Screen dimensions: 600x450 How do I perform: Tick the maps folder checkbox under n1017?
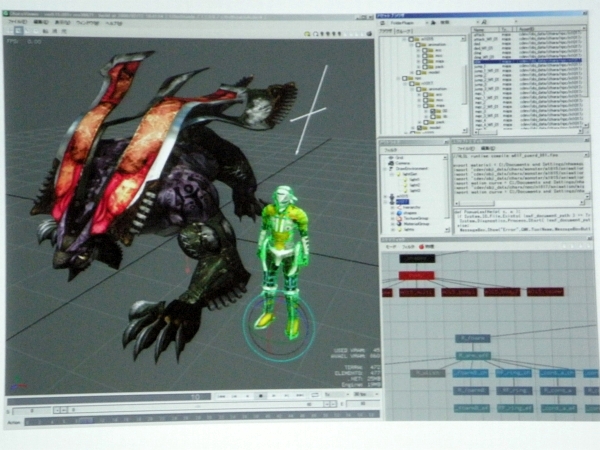click(x=426, y=106)
